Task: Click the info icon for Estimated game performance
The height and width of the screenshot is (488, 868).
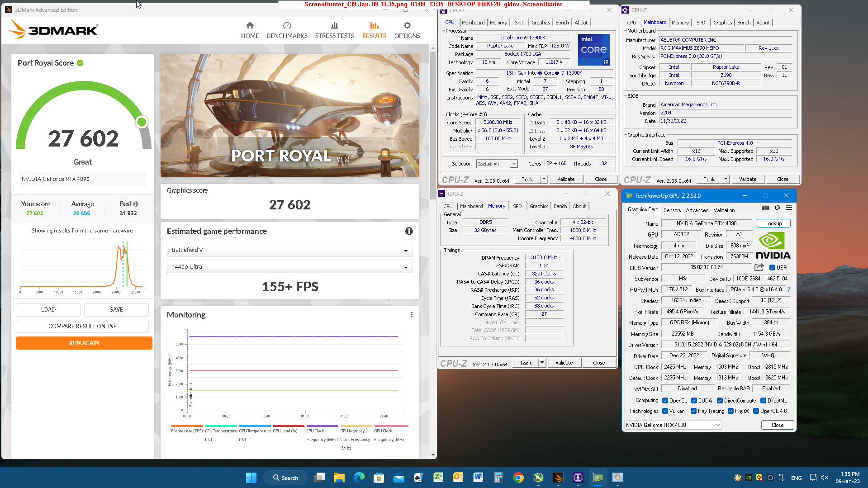Action: coord(409,231)
